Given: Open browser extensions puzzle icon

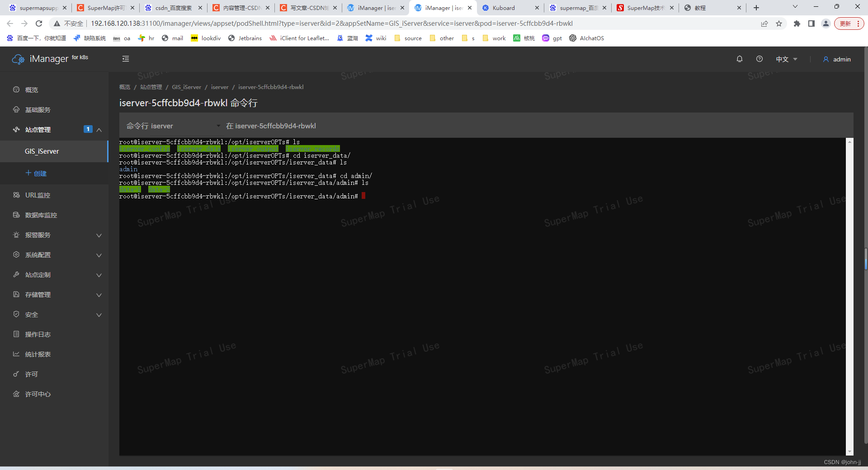Looking at the screenshot, I should coord(797,23).
